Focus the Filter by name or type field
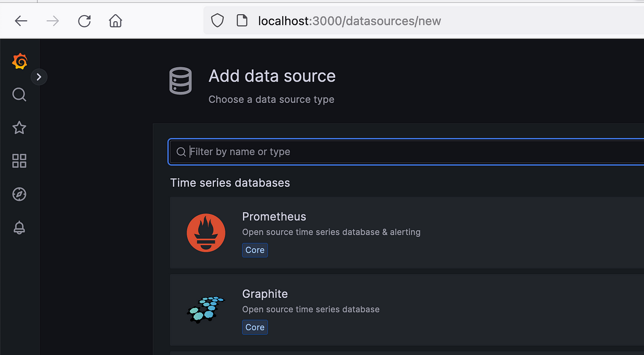Viewport: 644px width, 355px height. [406, 152]
